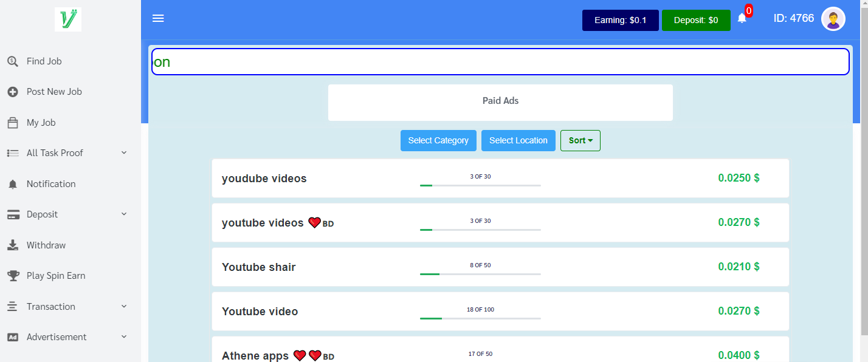
Task: Click the 17 OF 50 counter
Action: 480,354
